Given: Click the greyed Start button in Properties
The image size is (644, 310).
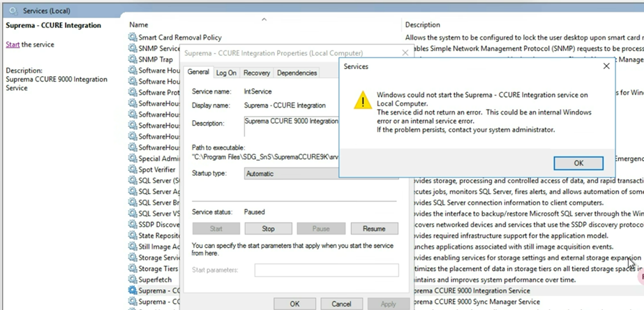Looking at the screenshot, I should click(216, 228).
